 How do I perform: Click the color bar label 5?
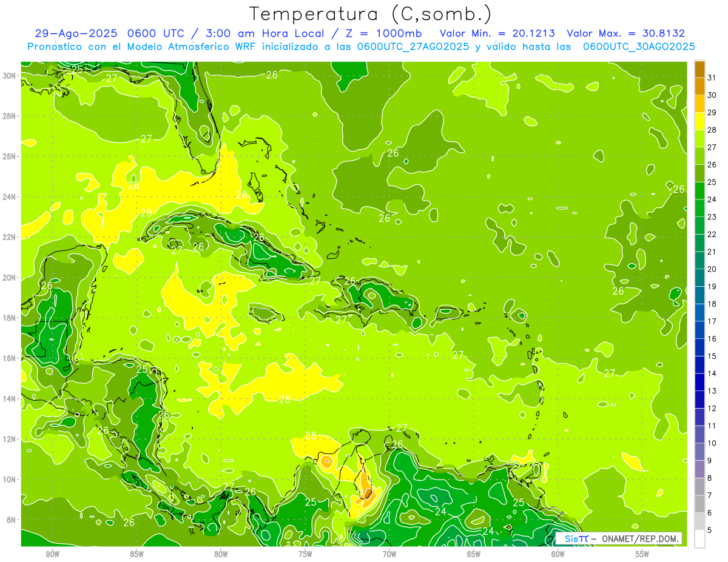710,530
